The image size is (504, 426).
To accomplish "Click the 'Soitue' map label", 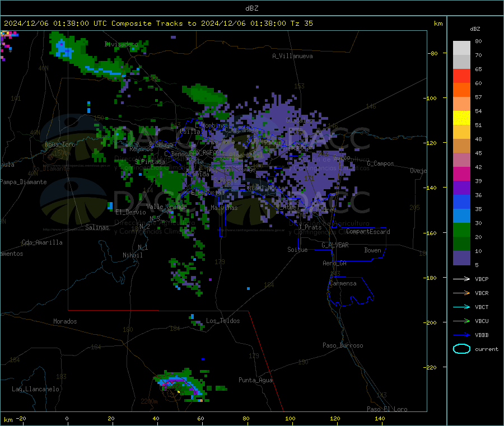I will tap(297, 250).
